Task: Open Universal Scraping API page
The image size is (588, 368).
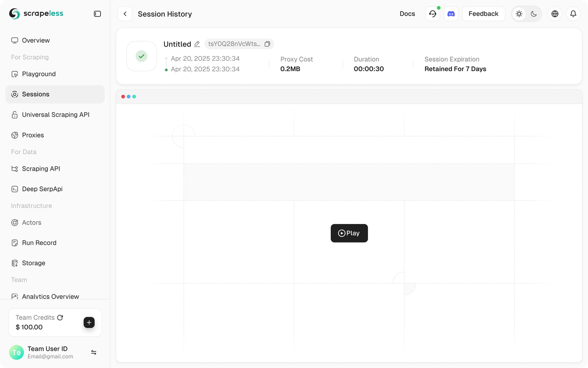Action: tap(55, 115)
